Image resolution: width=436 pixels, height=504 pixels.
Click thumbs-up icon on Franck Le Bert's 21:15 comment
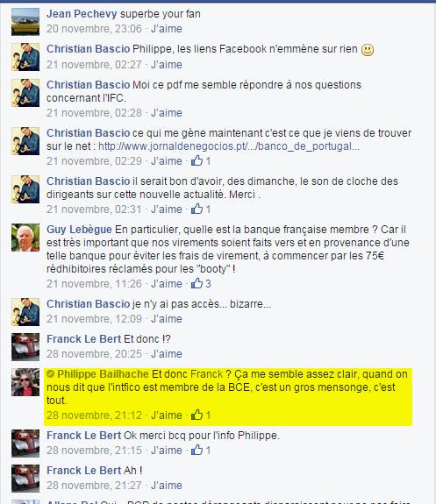click(x=197, y=450)
